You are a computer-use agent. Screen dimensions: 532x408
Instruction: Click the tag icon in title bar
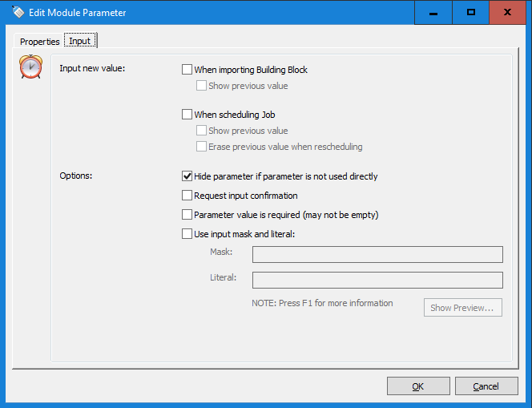(18, 12)
